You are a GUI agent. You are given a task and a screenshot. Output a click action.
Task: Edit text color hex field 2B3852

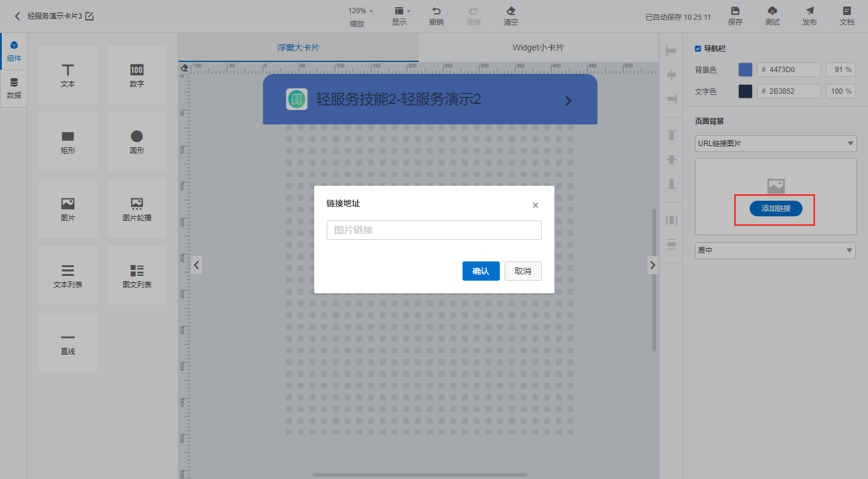(789, 91)
